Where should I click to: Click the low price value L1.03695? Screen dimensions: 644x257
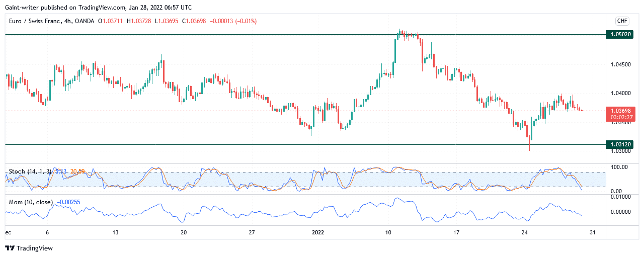(x=167, y=21)
